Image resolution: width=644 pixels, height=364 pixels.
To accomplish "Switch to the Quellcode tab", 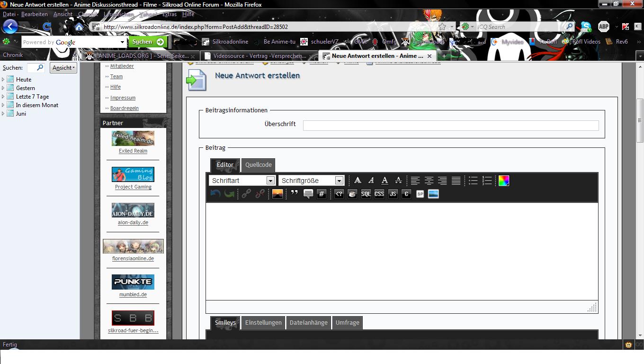I will point(258,165).
